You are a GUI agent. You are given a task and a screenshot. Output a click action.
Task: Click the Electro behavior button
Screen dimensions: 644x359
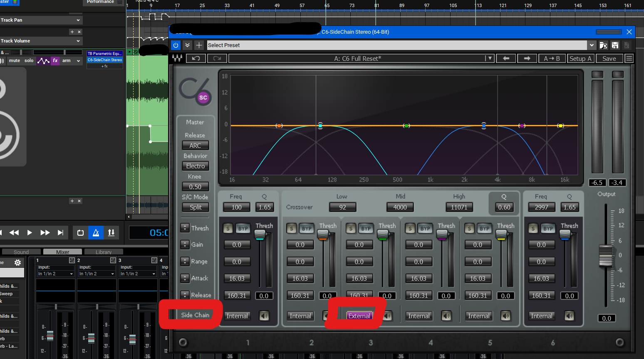click(x=195, y=166)
